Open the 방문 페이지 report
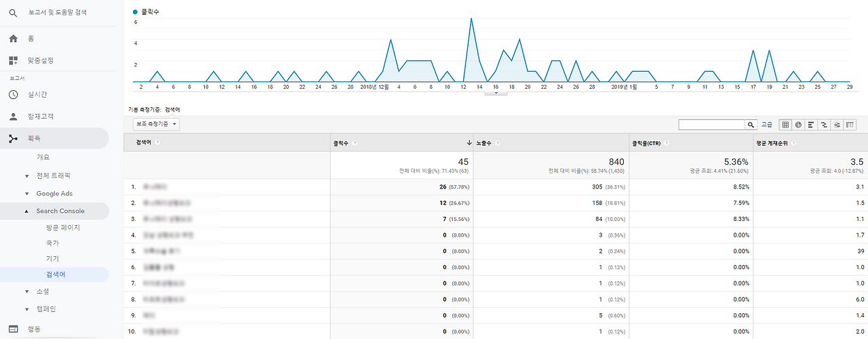Screen dimensions: 868x339 (x=63, y=228)
